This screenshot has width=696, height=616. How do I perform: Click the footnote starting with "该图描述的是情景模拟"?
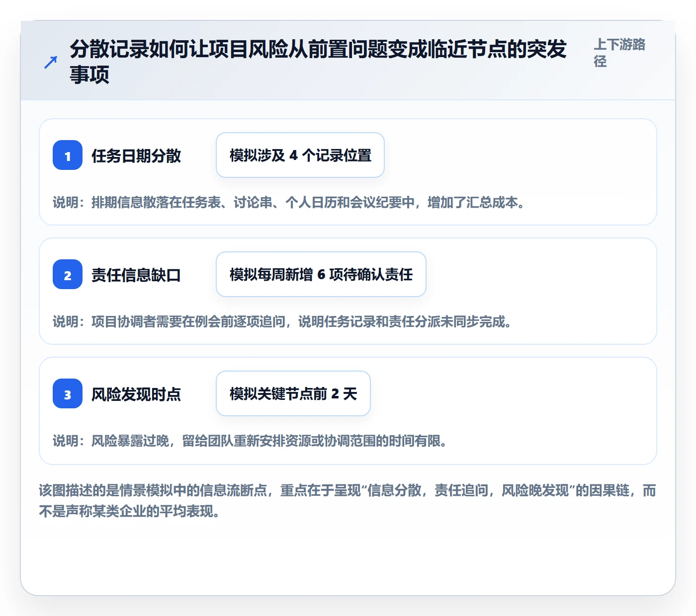348,501
